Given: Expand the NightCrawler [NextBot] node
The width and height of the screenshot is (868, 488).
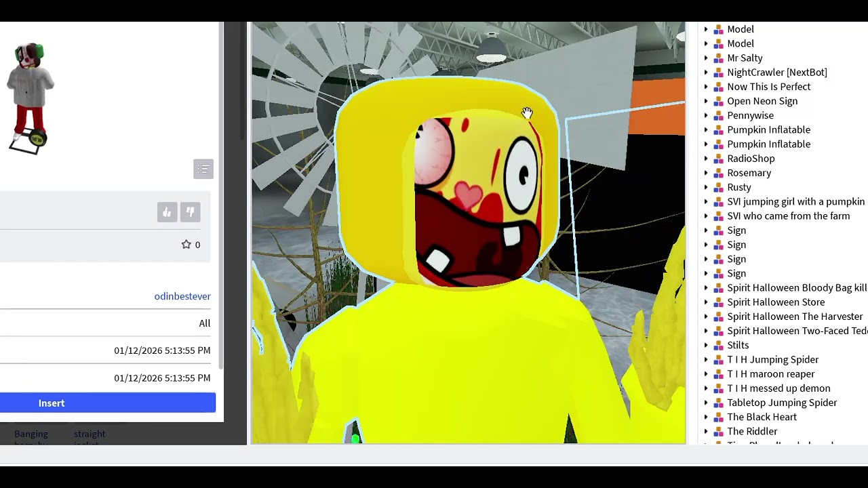Looking at the screenshot, I should [x=706, y=73].
